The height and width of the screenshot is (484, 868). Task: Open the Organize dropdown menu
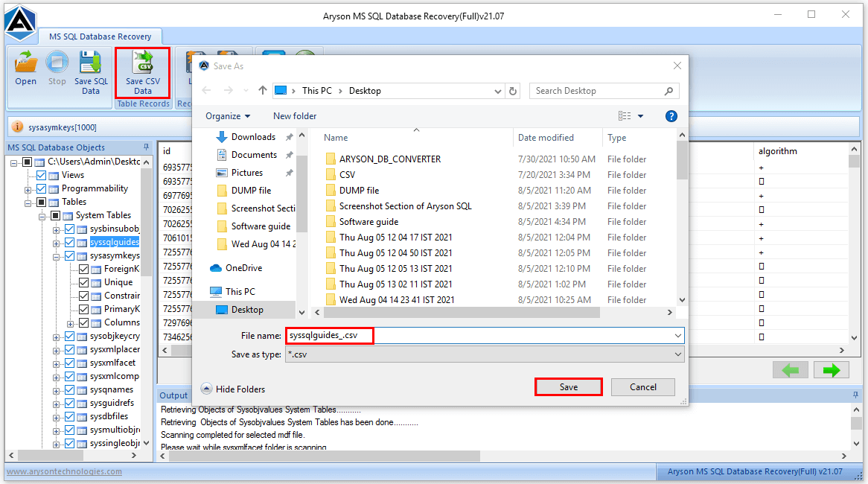(x=228, y=115)
